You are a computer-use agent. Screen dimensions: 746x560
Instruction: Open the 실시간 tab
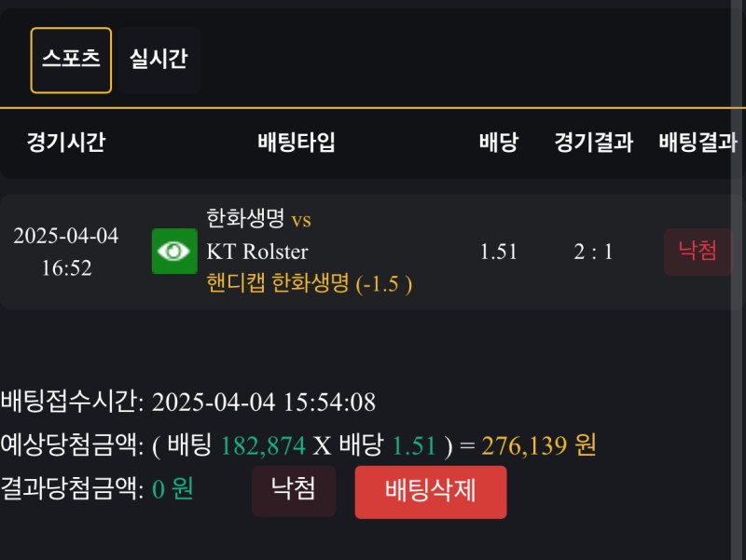click(x=159, y=60)
